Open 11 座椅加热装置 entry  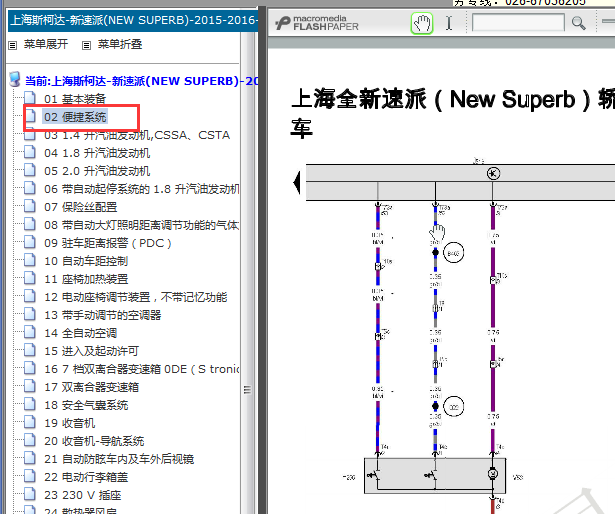click(x=86, y=279)
